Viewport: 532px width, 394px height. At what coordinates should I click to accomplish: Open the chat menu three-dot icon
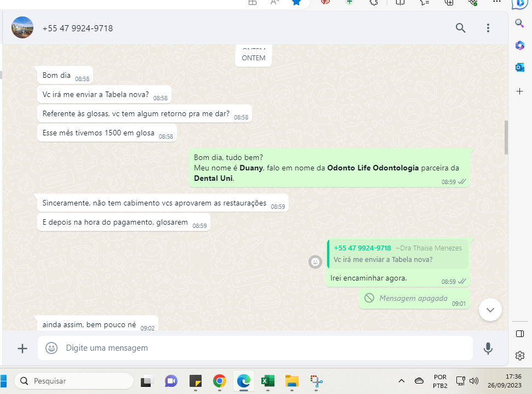coord(488,28)
